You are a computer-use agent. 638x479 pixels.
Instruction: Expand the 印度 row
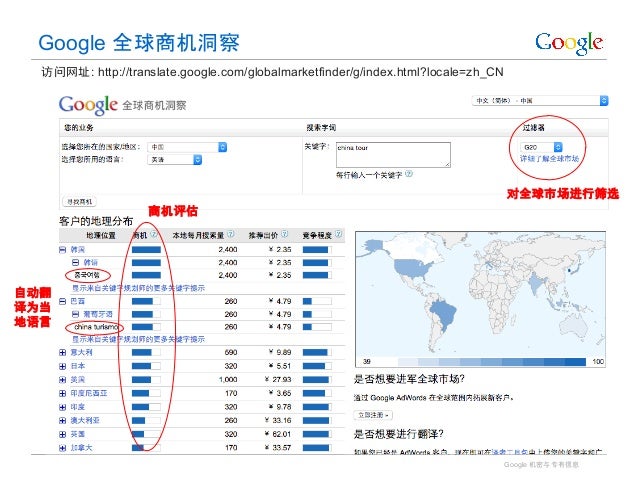pos(63,407)
